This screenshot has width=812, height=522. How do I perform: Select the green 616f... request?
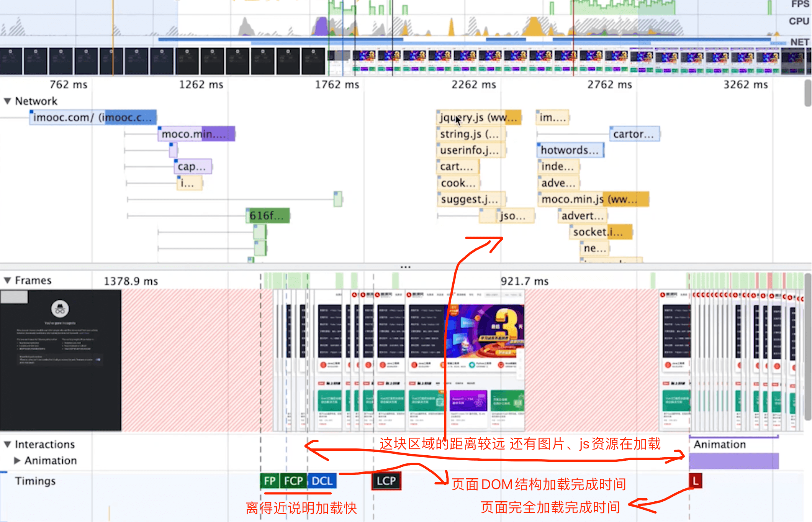click(x=267, y=216)
